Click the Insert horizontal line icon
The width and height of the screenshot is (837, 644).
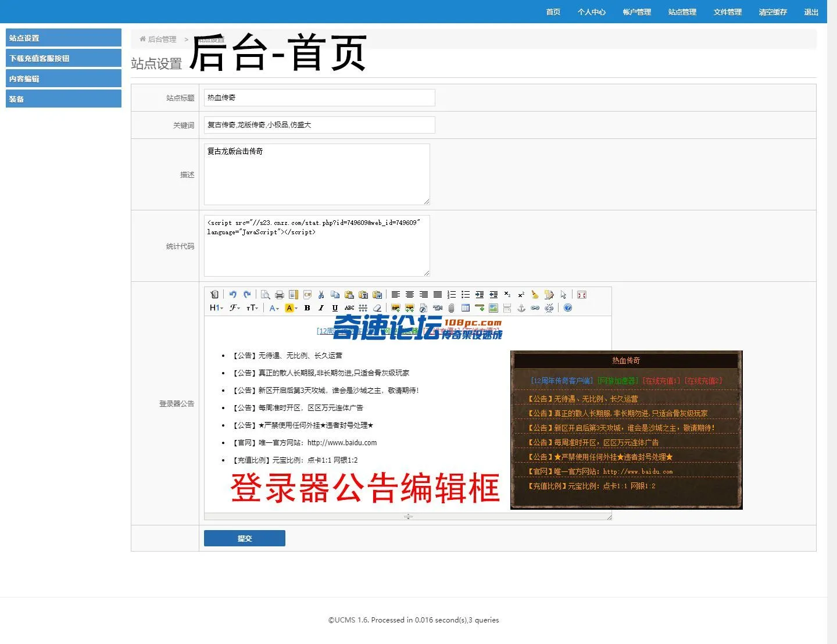[480, 308]
